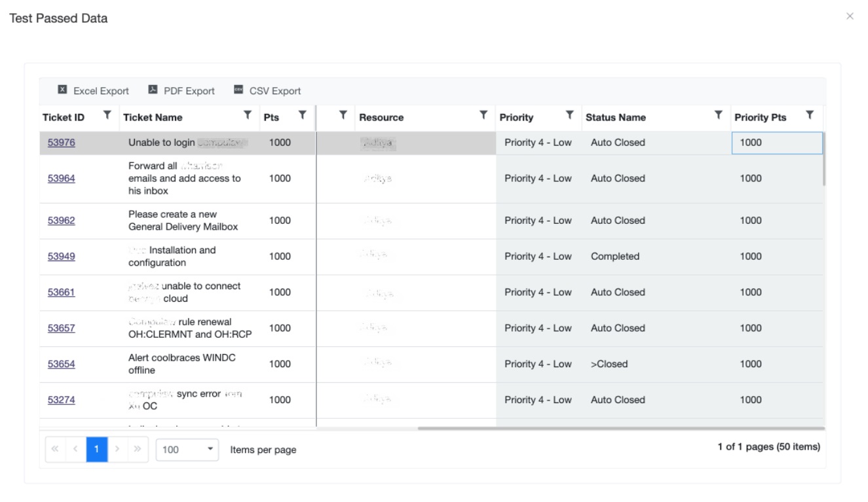
Task: Open ticket 53654 link
Action: (62, 364)
